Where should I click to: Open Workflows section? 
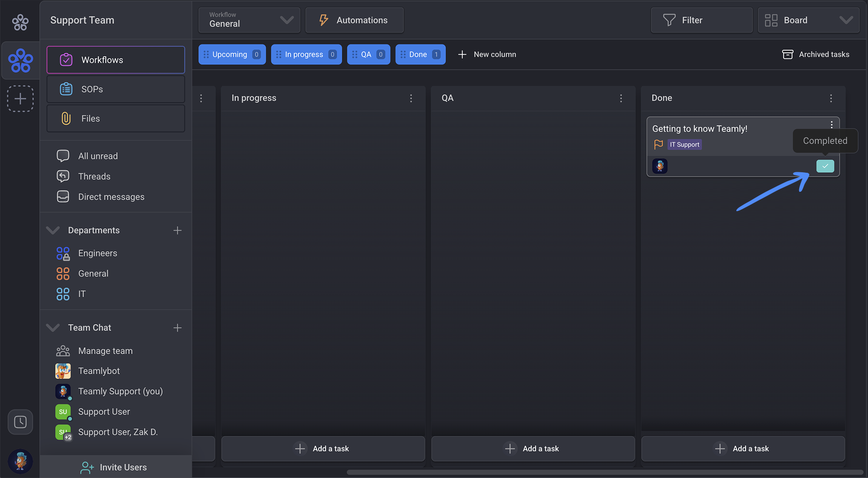(x=116, y=60)
